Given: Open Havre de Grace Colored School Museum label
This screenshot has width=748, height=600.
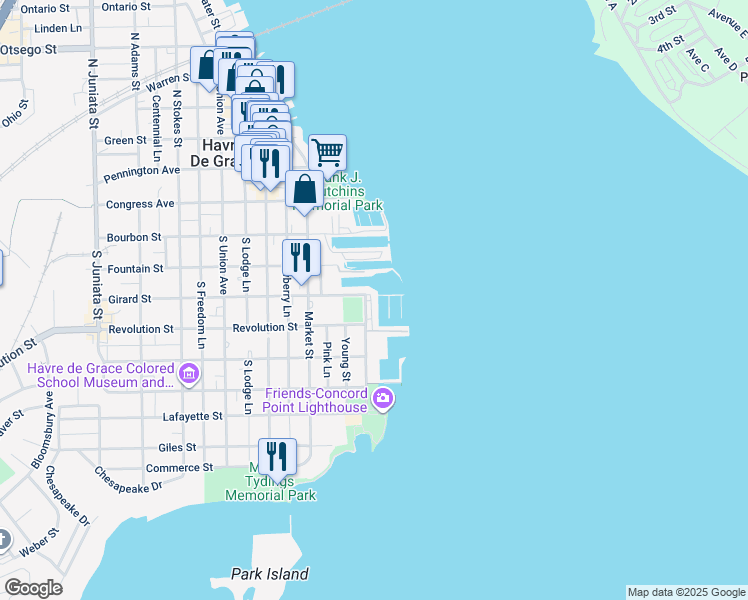Looking at the screenshot, I should (101, 375).
